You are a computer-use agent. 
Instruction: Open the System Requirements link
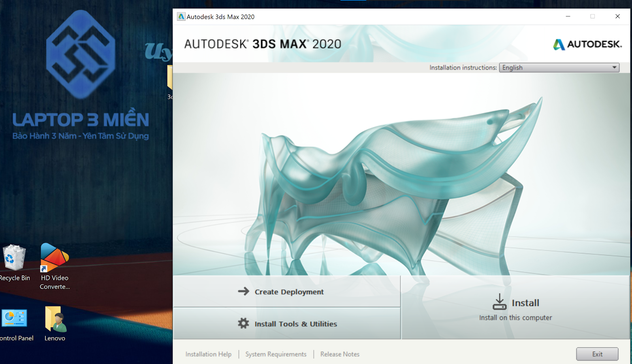[x=276, y=354]
